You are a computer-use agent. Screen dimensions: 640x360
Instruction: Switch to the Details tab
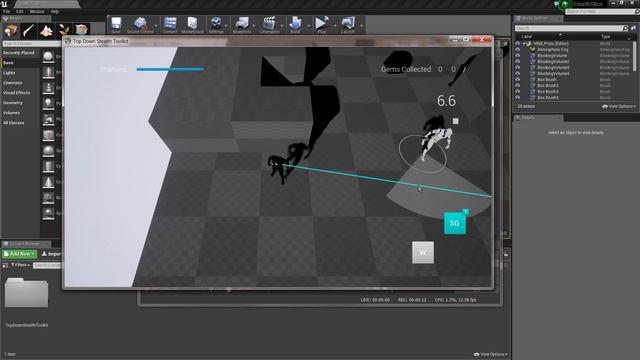coord(538,118)
